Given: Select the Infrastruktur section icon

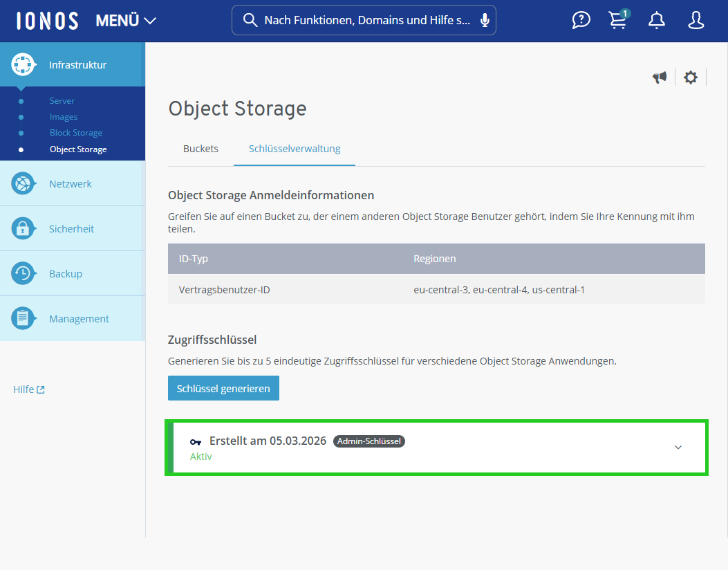Looking at the screenshot, I should [x=23, y=64].
